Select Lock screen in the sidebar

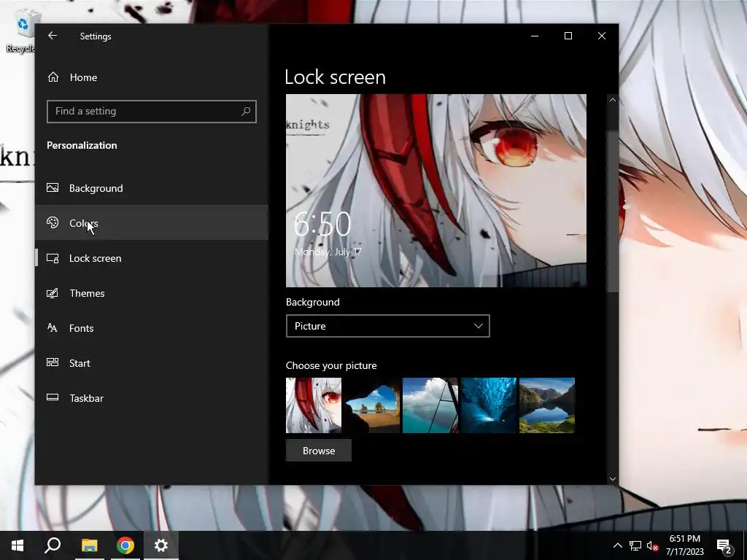coord(152,258)
